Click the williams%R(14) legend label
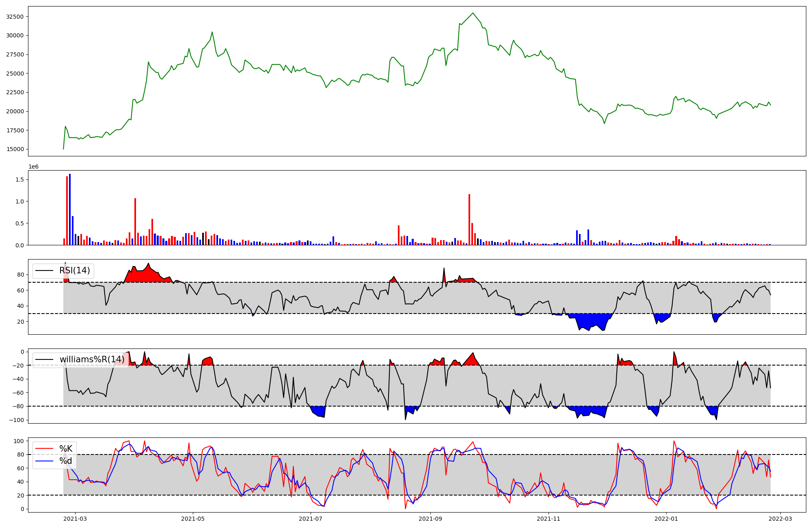 [92, 359]
